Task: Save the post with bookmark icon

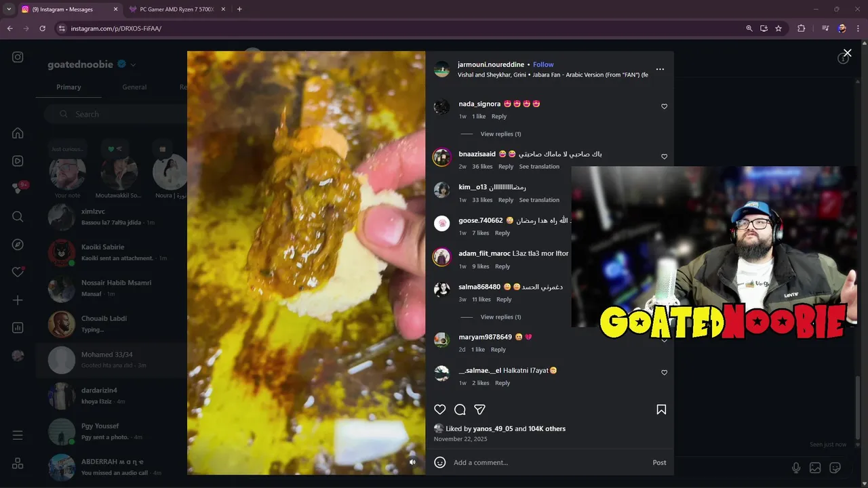Action: (661, 409)
